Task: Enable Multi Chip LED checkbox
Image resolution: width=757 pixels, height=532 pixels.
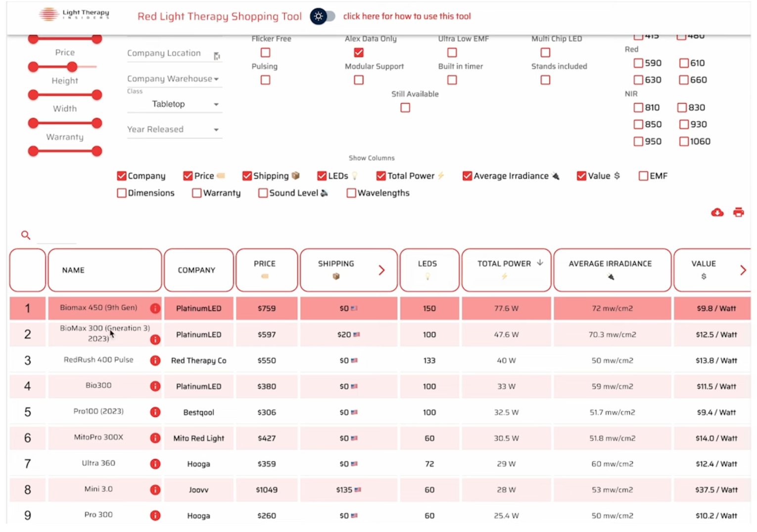Action: coord(545,52)
